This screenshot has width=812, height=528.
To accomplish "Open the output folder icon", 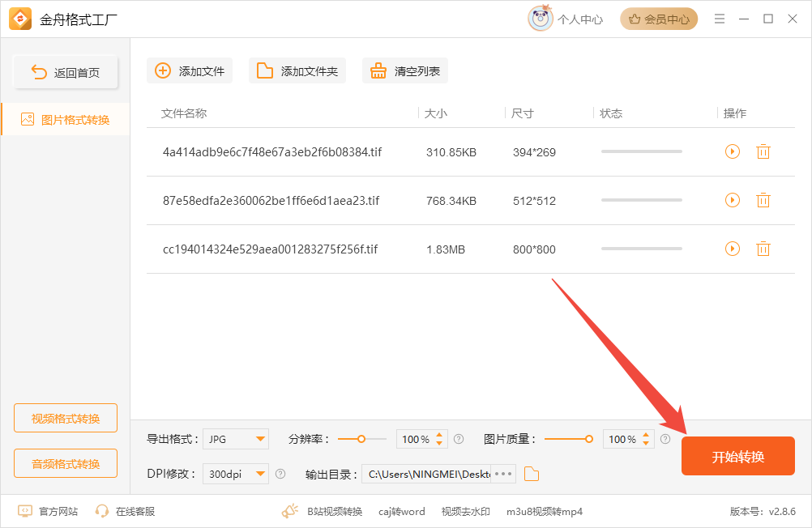I will 532,474.
